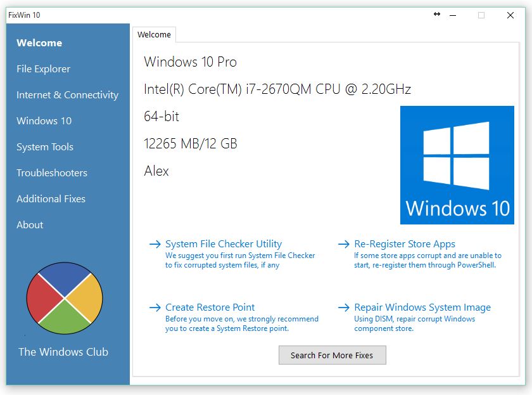The height and width of the screenshot is (395, 532).
Task: Click the Search For More Fixes button
Action: (332, 355)
